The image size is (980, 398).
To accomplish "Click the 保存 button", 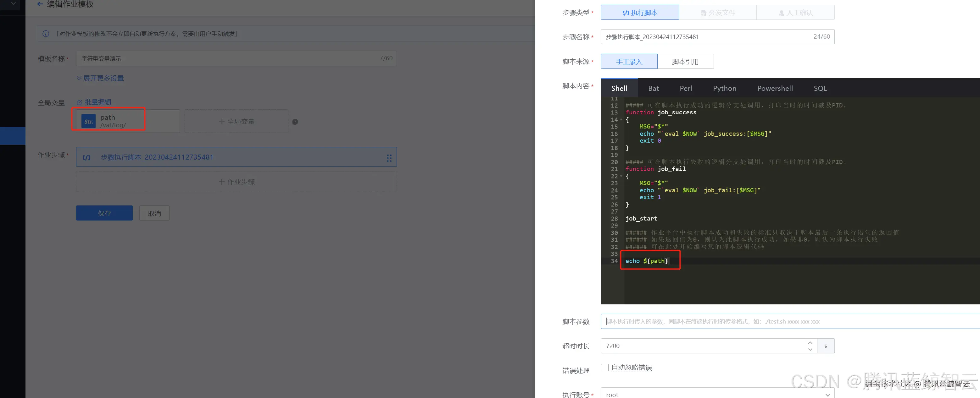I will pos(104,213).
